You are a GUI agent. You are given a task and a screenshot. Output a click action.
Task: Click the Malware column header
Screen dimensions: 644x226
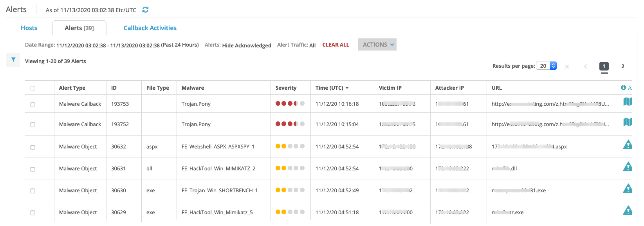[193, 88]
